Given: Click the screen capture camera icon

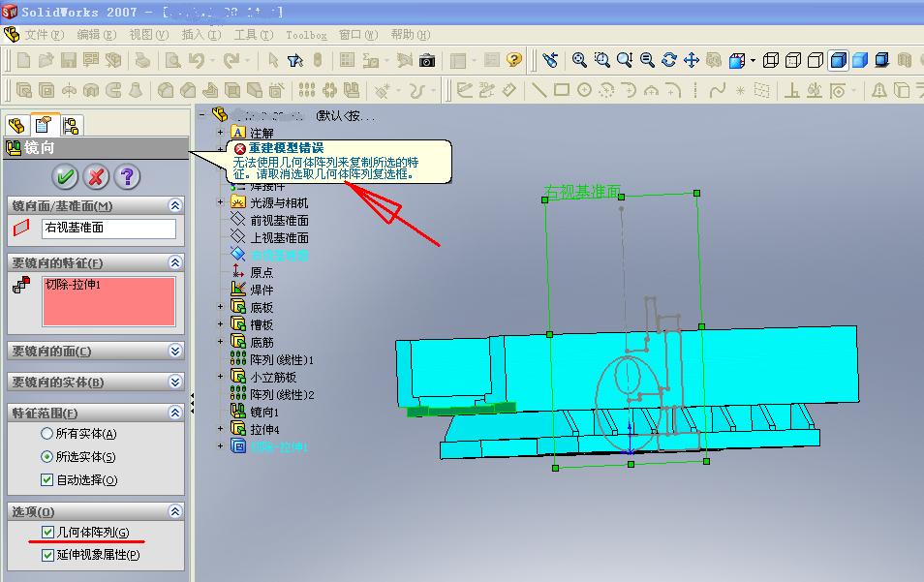Looking at the screenshot, I should 427,60.
